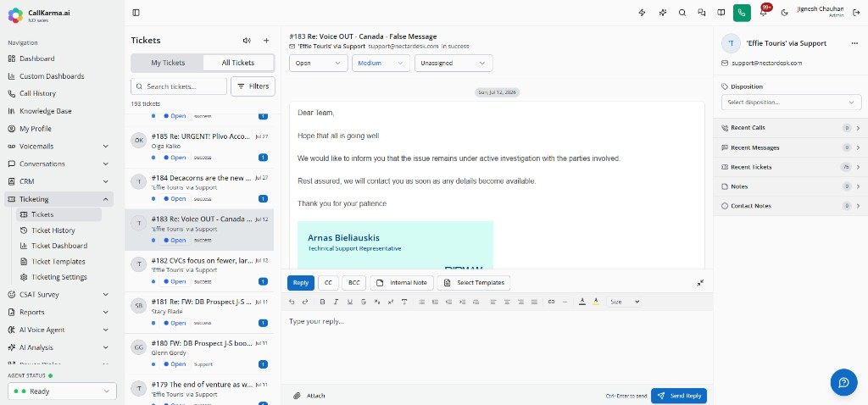Expand the Recent Tickets section
Image resolution: width=868 pixels, height=405 pixels.
(x=791, y=167)
